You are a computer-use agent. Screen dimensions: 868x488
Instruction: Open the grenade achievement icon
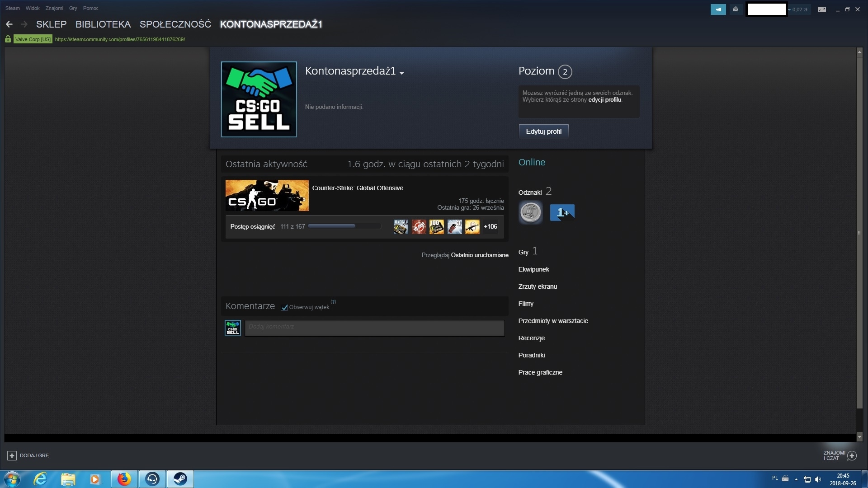click(x=454, y=227)
